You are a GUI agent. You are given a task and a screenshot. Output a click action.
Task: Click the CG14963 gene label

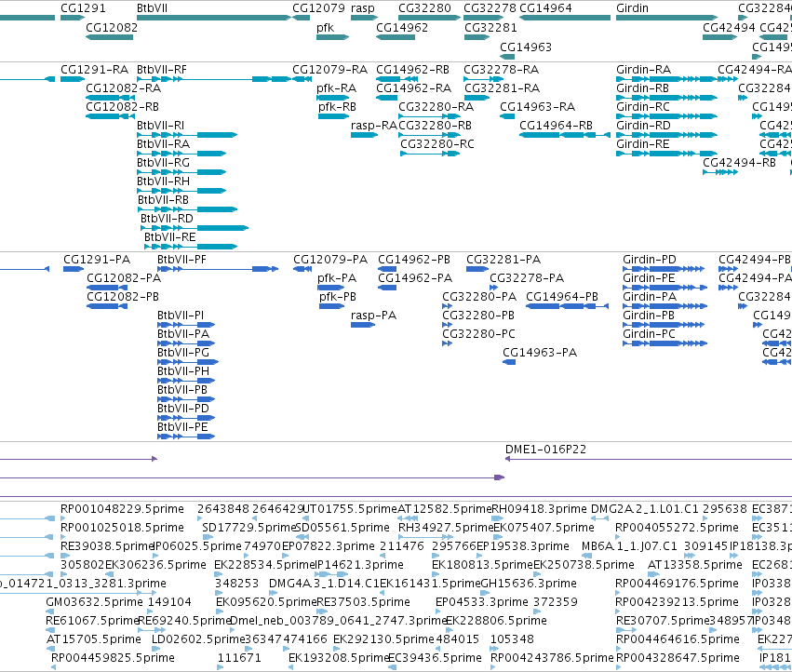pos(526,47)
